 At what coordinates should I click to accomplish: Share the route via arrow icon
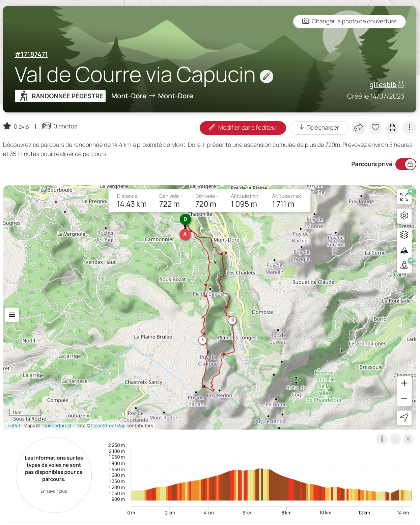(359, 127)
